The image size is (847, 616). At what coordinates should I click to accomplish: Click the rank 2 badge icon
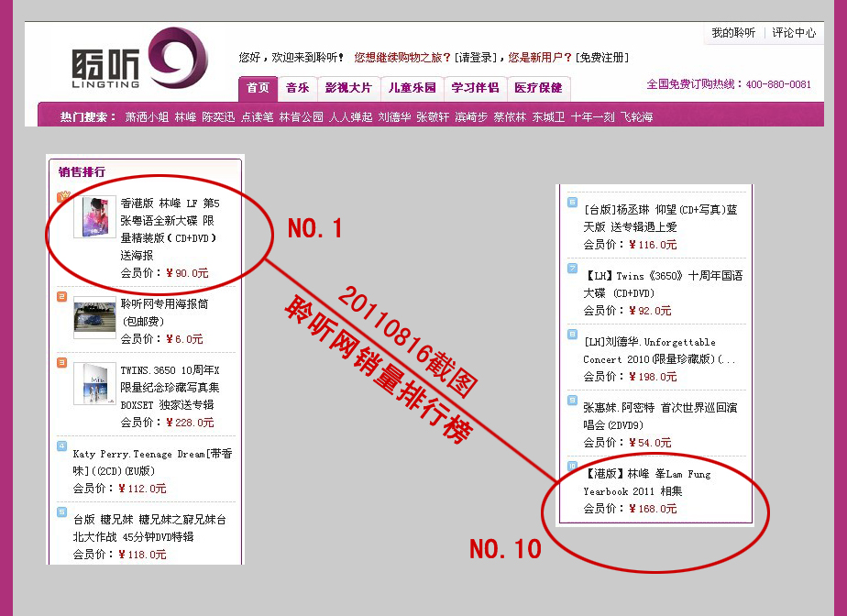point(62,297)
